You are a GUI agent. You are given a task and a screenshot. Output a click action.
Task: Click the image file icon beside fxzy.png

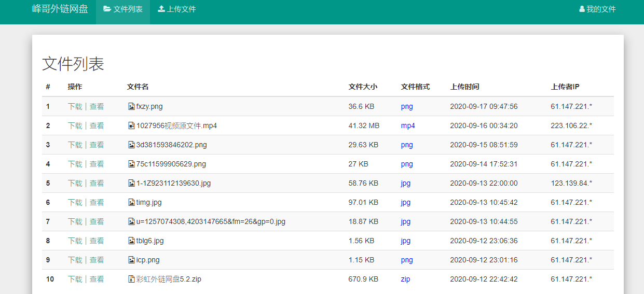point(131,106)
